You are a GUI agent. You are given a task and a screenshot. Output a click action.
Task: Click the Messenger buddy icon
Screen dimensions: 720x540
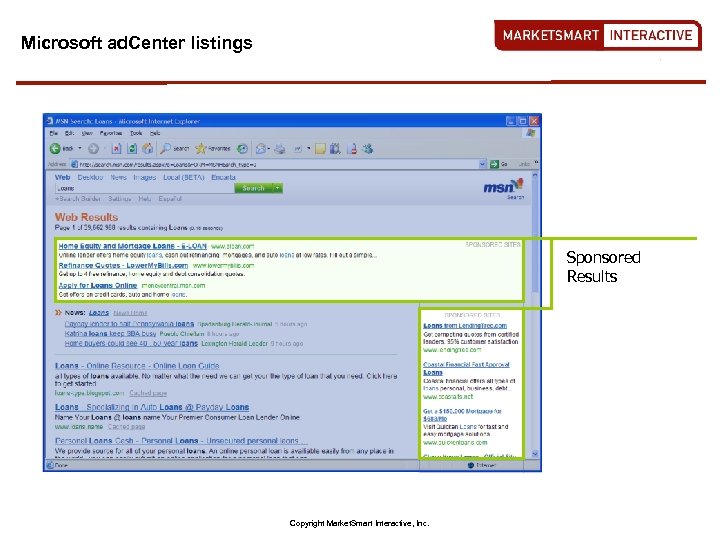pos(367,148)
